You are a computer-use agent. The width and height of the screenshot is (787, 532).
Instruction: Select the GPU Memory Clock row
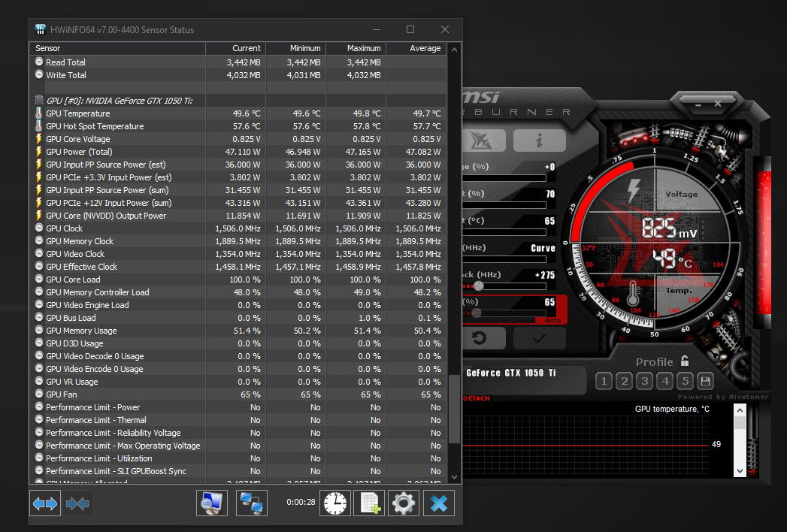coord(238,241)
